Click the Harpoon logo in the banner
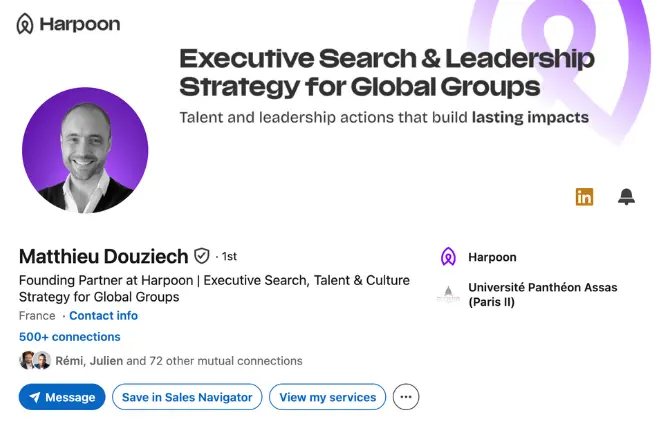Screen dimensions: 655x426 tap(69, 24)
